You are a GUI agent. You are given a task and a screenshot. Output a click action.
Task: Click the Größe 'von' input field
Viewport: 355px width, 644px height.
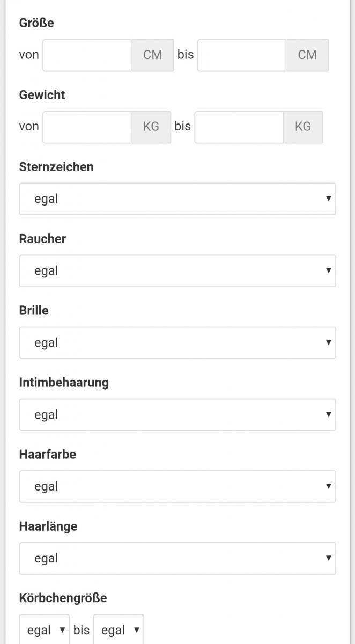pyautogui.click(x=87, y=55)
